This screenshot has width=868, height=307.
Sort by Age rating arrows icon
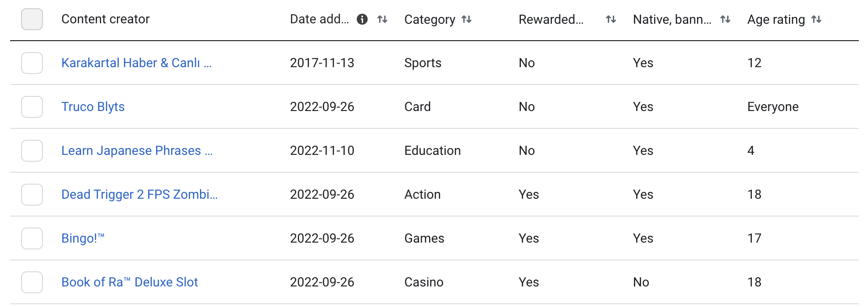point(816,19)
